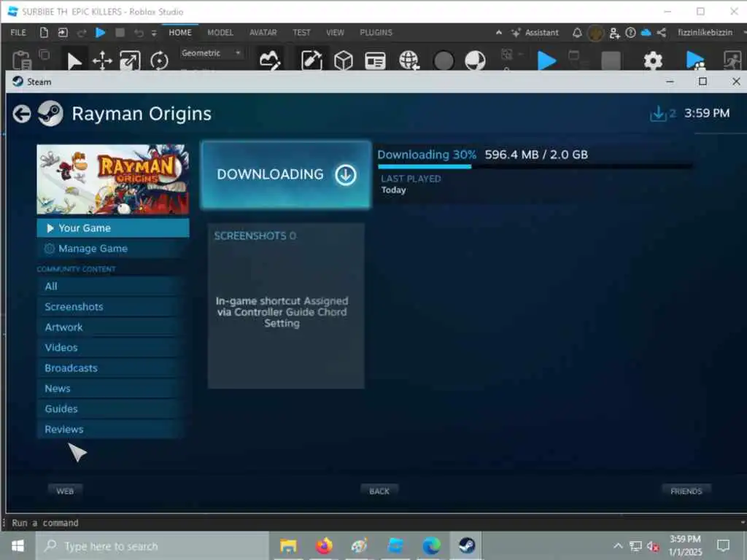
Task: Switch to the TEST ribbon tab
Action: click(x=301, y=32)
